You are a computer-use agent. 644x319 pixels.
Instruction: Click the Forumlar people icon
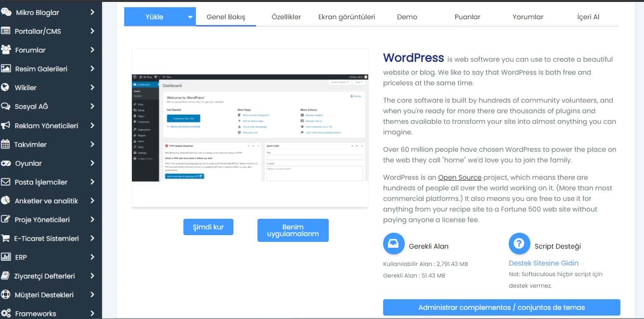6,50
